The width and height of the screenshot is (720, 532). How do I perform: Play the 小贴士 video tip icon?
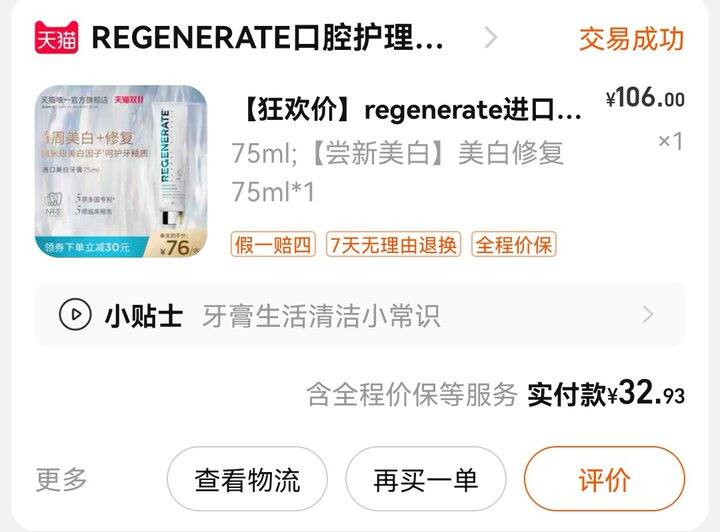coord(75,315)
